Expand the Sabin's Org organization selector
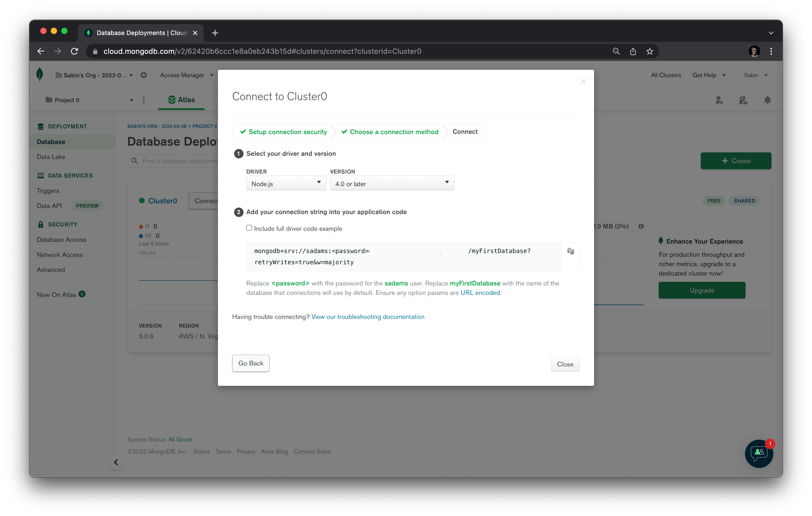 point(94,75)
